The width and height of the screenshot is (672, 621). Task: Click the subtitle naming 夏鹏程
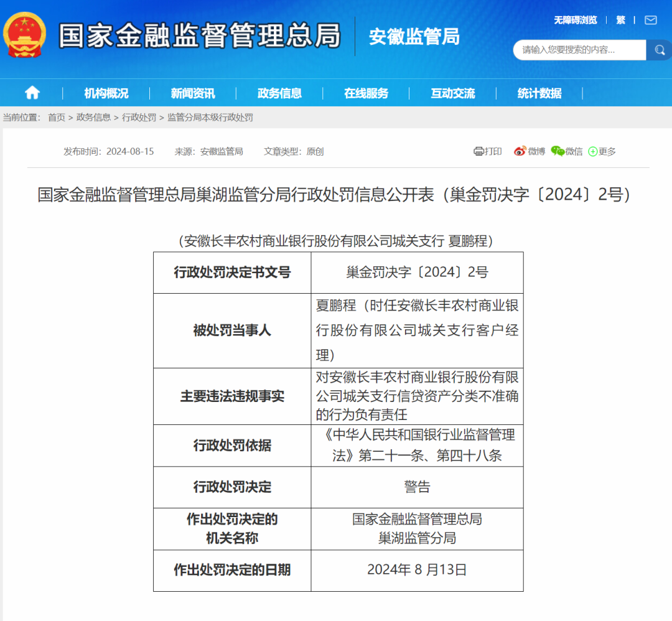335,241
